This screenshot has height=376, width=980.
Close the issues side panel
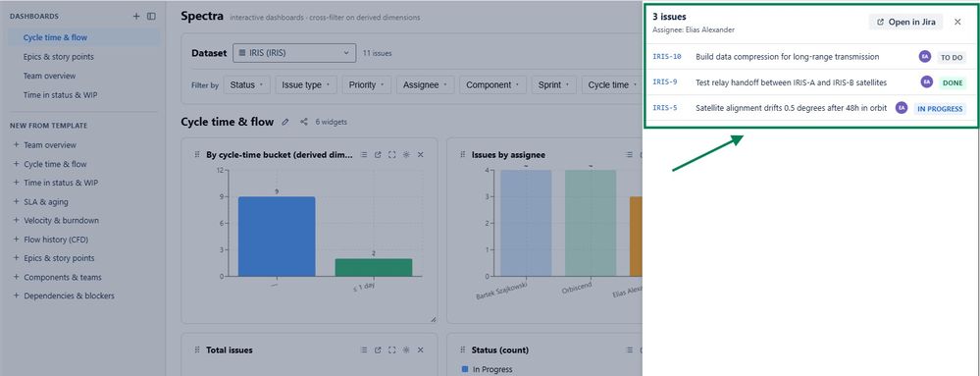(957, 22)
